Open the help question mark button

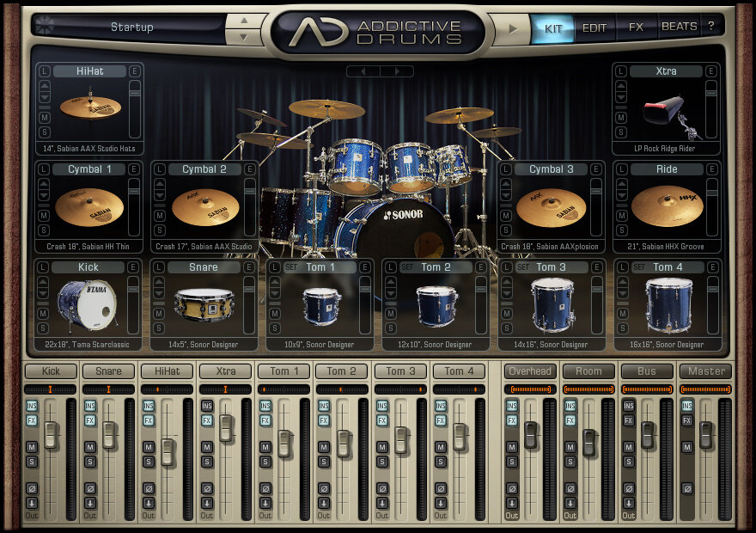pyautogui.click(x=711, y=26)
